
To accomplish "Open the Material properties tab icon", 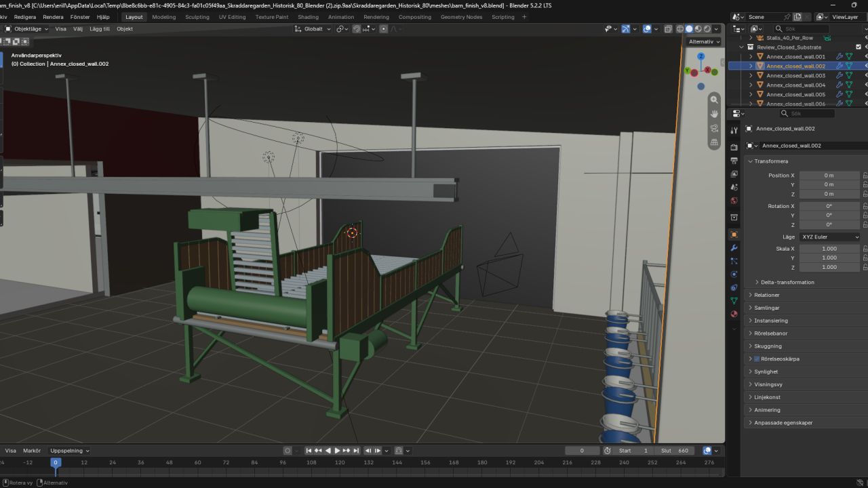I will click(x=734, y=314).
